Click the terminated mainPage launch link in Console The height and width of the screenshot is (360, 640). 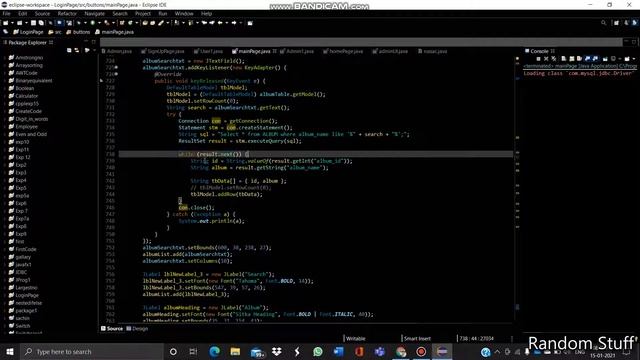click(x=580, y=66)
